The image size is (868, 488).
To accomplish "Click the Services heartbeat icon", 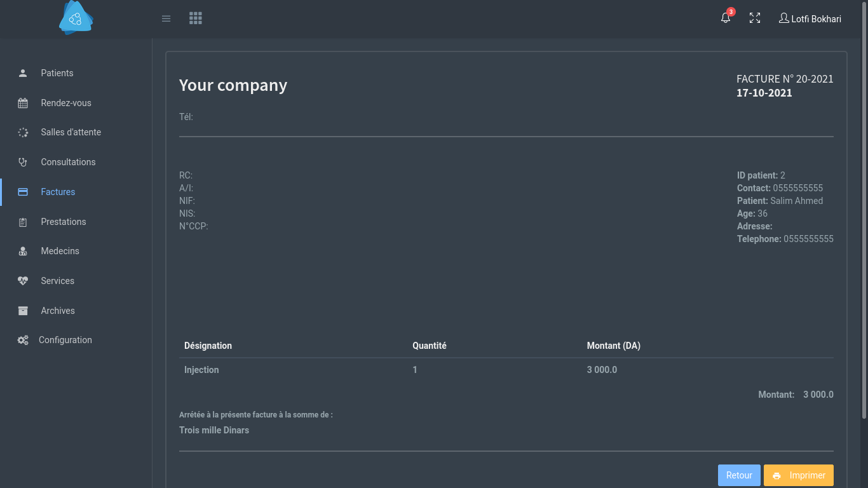I will pos(23,281).
